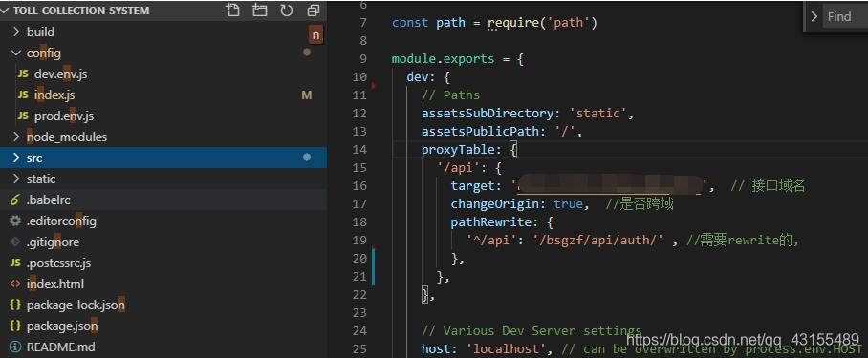Click the Find input field

click(845, 16)
